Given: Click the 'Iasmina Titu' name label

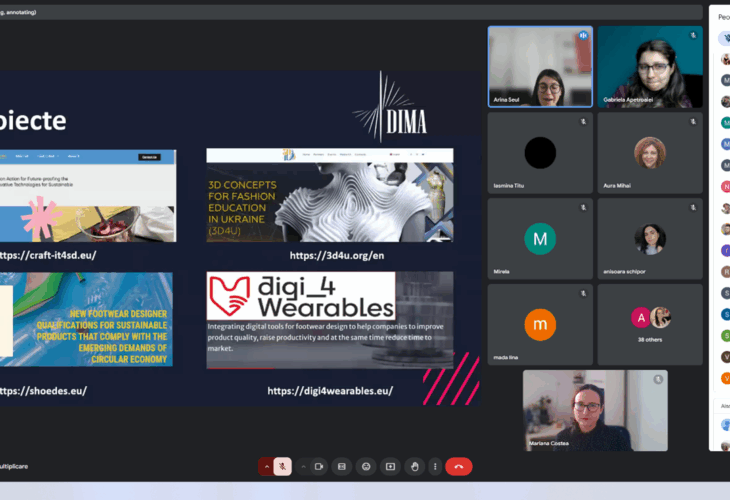Looking at the screenshot, I should [508, 185].
